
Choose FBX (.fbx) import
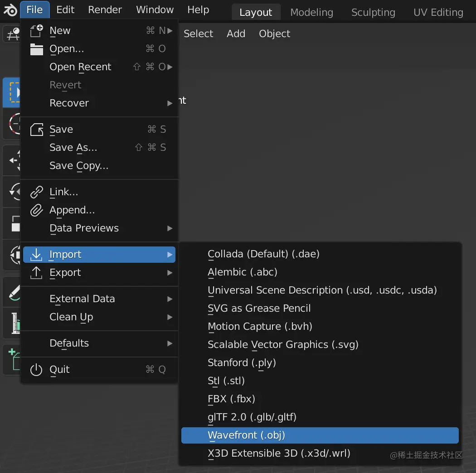point(320,399)
